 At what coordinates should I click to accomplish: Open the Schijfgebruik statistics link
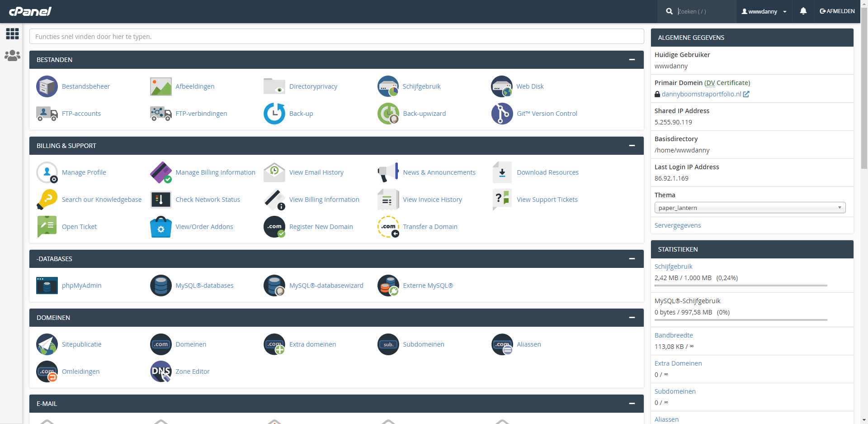673,267
